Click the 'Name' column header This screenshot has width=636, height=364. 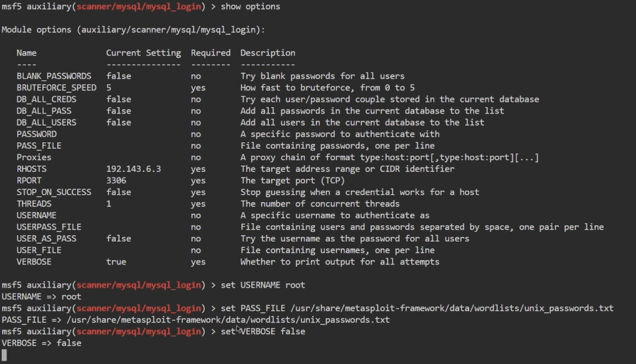[x=27, y=53]
